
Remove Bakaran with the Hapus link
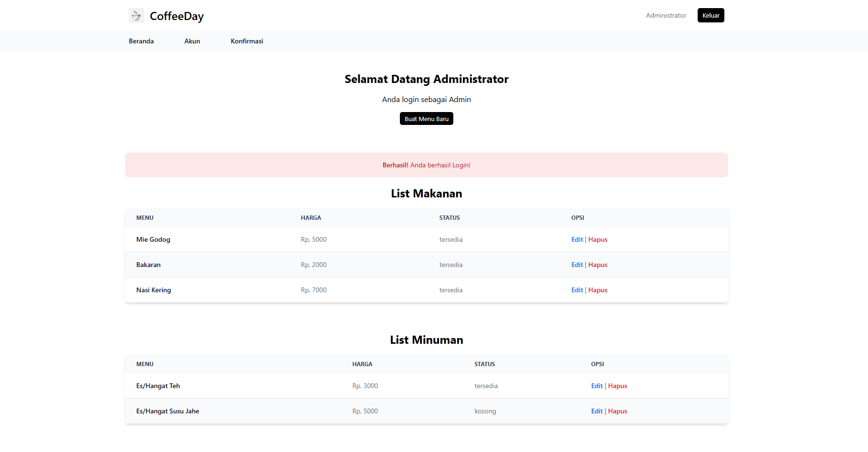pyautogui.click(x=598, y=265)
